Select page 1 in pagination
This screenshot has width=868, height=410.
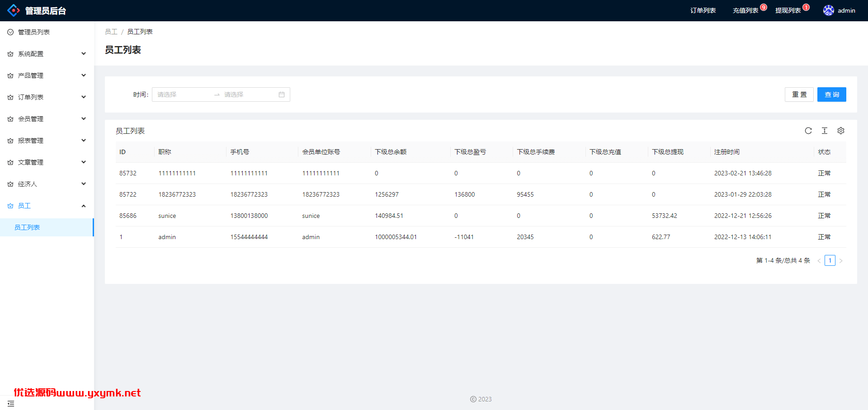830,260
